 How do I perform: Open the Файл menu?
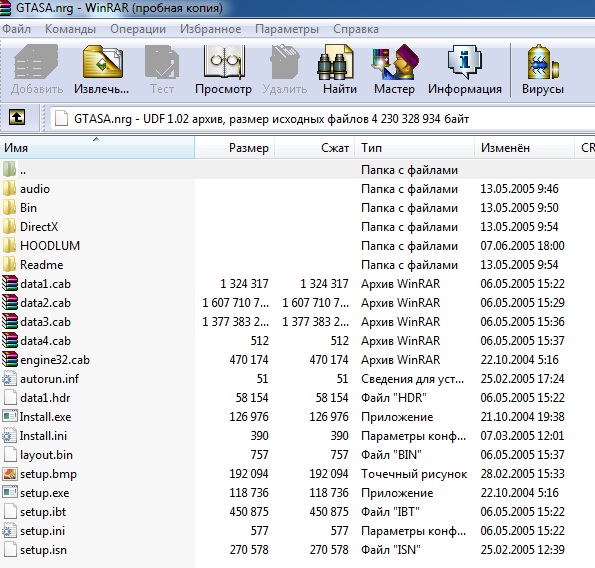(x=16, y=29)
